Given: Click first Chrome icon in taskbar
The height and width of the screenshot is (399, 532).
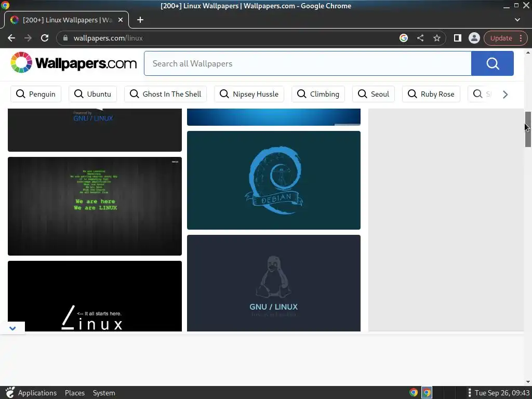Looking at the screenshot, I should tap(413, 393).
